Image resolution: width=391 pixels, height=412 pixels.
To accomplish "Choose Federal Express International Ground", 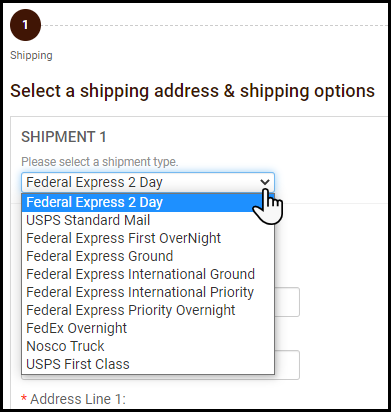I will (x=148, y=274).
